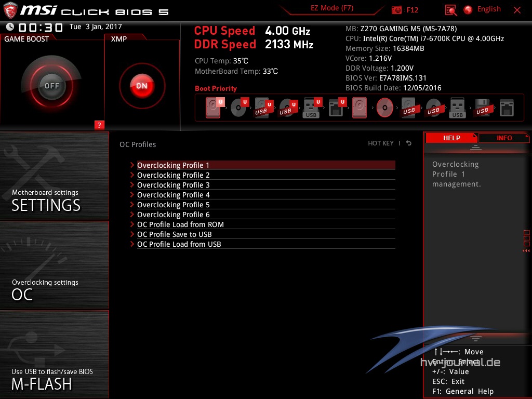Select the legacy network boot icon
The width and height of the screenshot is (532, 399).
[507, 108]
